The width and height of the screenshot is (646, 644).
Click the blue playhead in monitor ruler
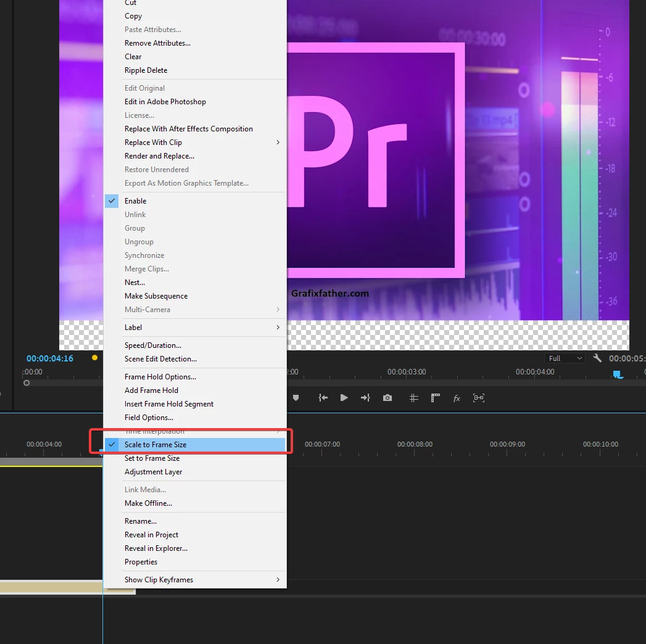coord(618,374)
